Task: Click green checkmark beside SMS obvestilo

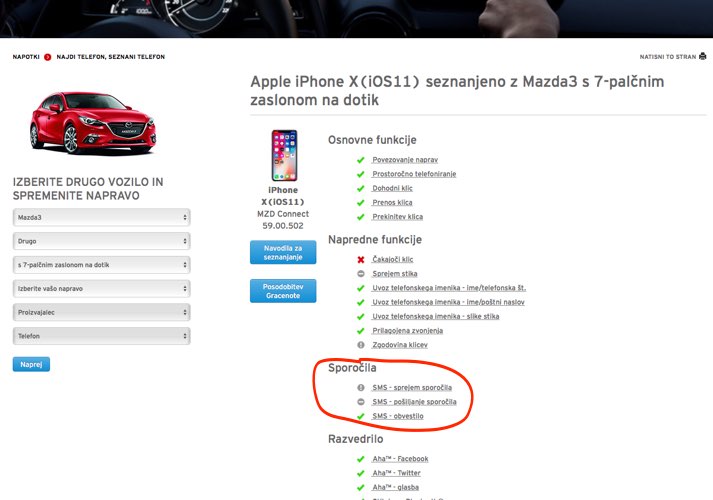Action: click(361, 416)
